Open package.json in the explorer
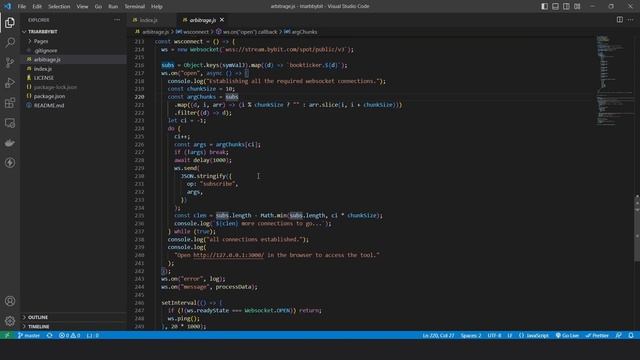The width and height of the screenshot is (640, 360). 49,96
